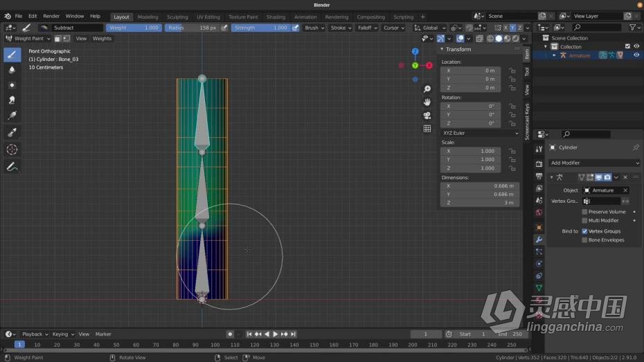Select the Smear weight tool
Screen dimensions: 644x362
[12, 100]
